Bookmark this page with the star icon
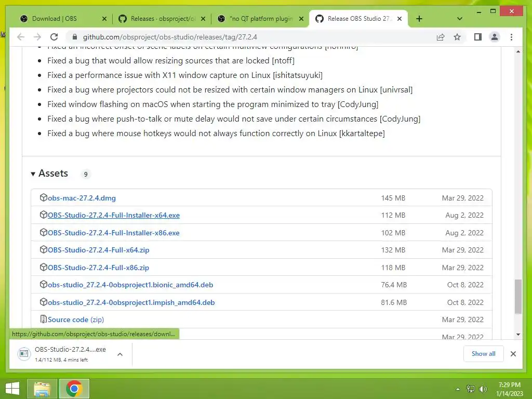 pos(457,37)
